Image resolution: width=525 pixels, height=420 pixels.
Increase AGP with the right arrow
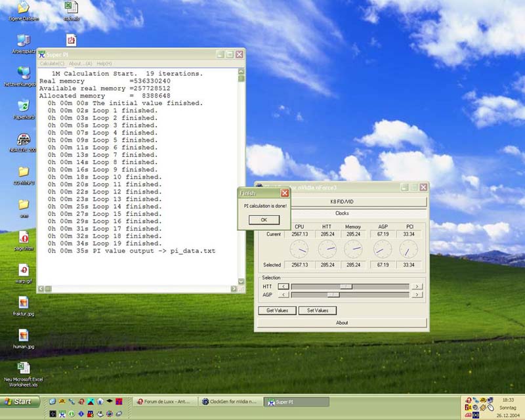tap(417, 295)
